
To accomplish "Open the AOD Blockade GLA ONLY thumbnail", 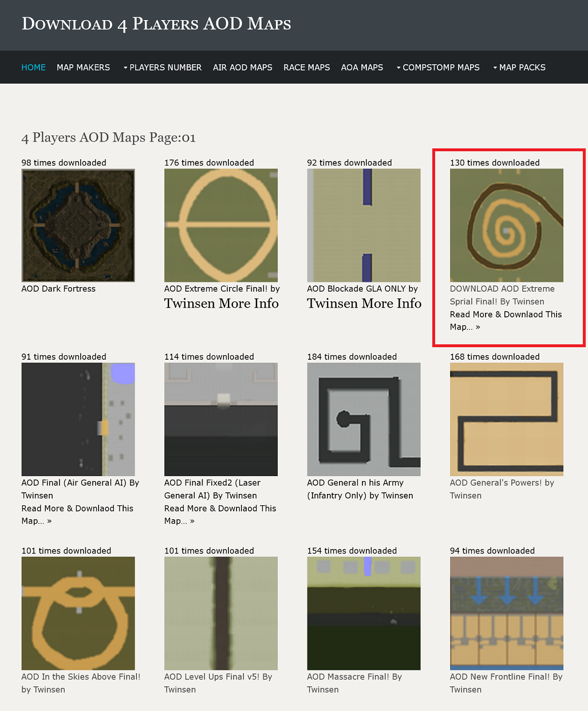I will [x=364, y=225].
